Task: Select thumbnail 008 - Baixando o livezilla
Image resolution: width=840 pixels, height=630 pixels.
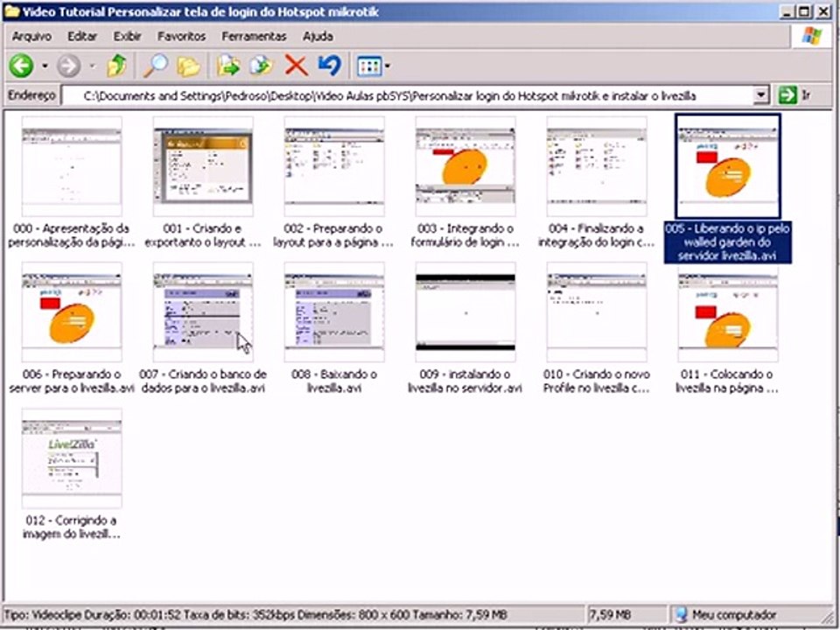Action: pyautogui.click(x=333, y=312)
